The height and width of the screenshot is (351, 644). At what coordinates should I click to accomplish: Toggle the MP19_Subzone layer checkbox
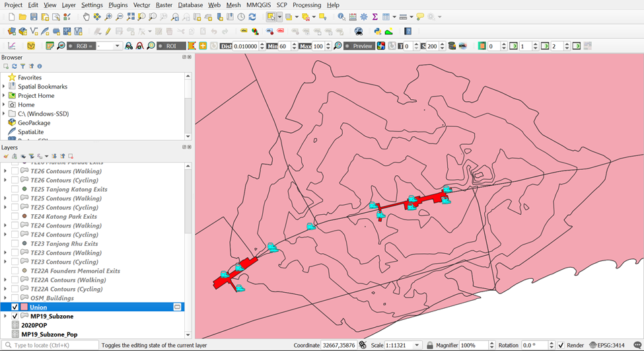click(x=15, y=317)
